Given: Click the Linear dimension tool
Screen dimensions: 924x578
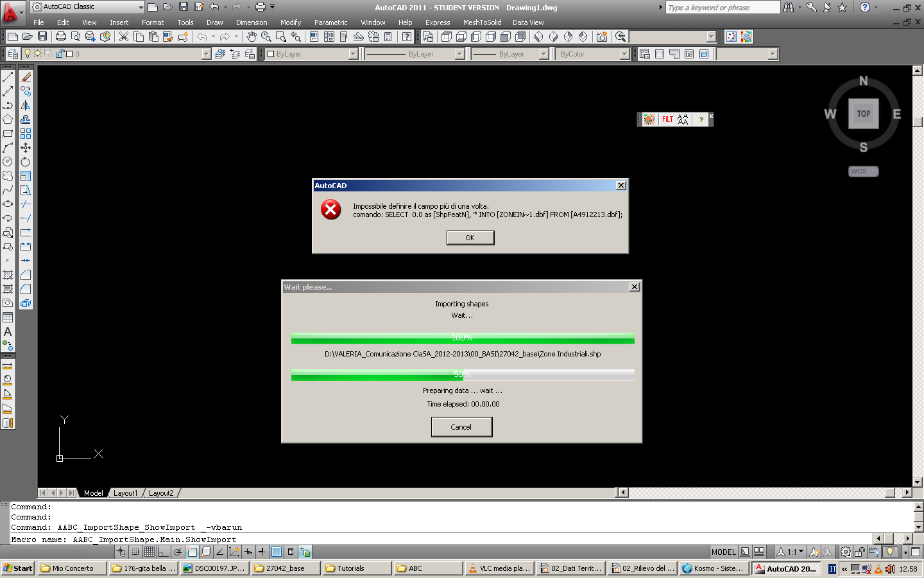Looking at the screenshot, I should coord(8,365).
